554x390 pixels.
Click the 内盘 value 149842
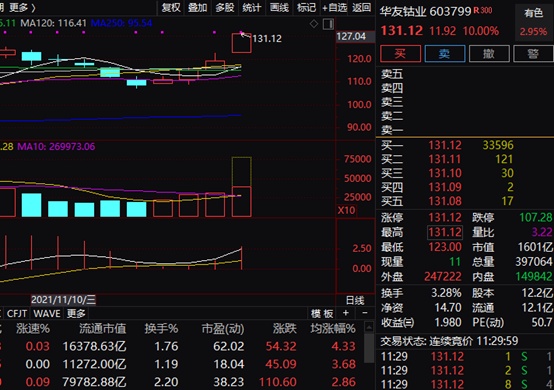point(534,277)
